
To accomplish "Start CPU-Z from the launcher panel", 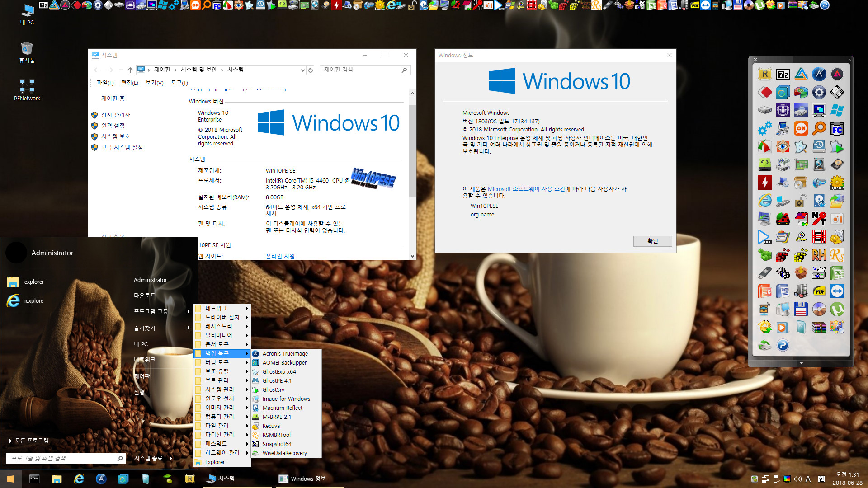I will point(783,110).
